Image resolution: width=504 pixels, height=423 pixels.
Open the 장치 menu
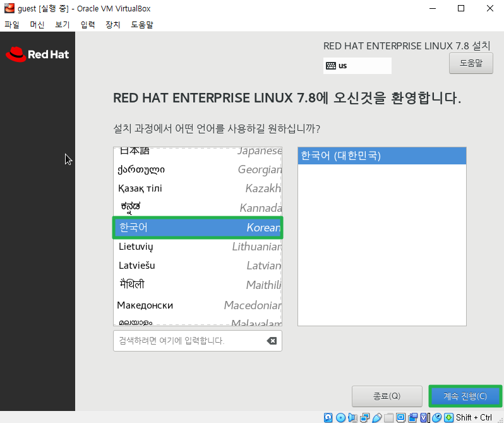(x=113, y=25)
